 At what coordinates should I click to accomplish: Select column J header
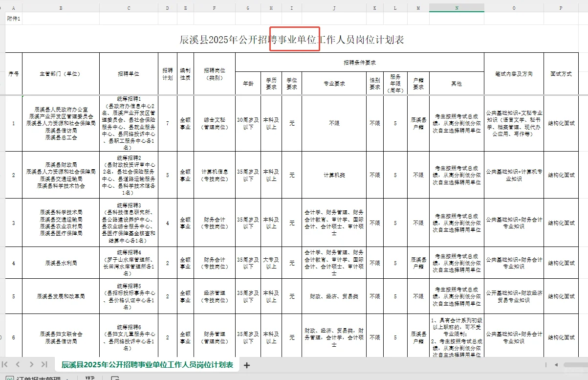[334, 8]
